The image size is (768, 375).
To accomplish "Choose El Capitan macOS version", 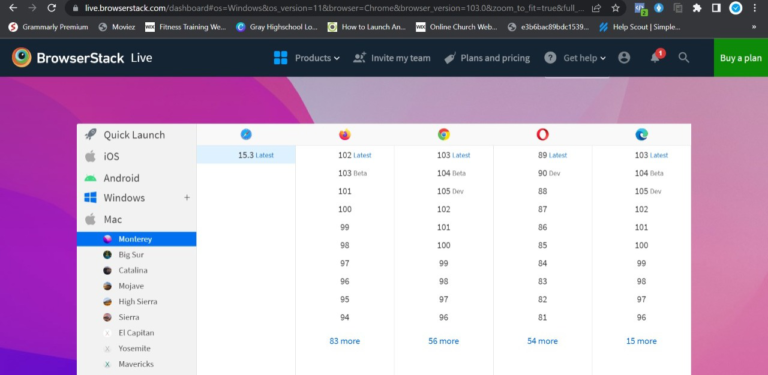I will (137, 333).
